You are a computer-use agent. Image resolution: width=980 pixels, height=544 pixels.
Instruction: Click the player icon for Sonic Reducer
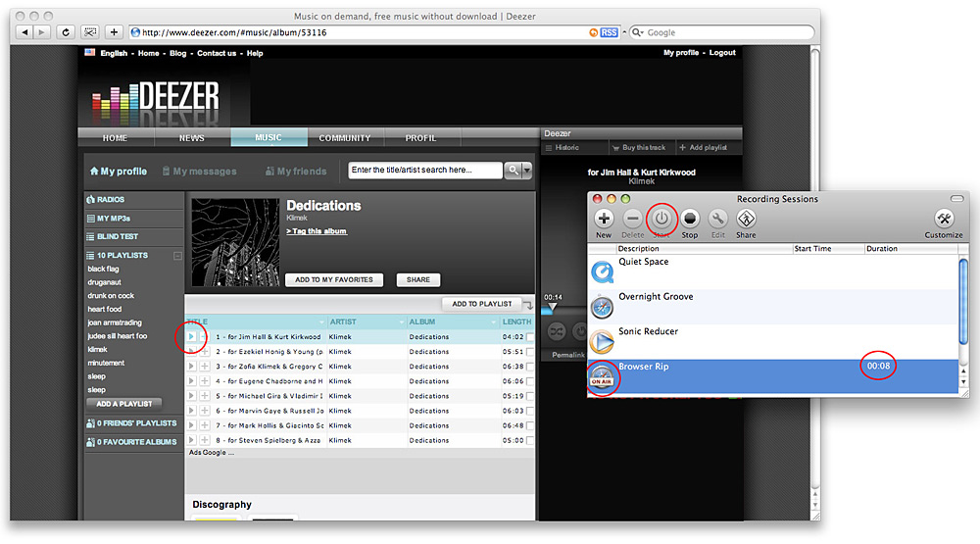[602, 341]
